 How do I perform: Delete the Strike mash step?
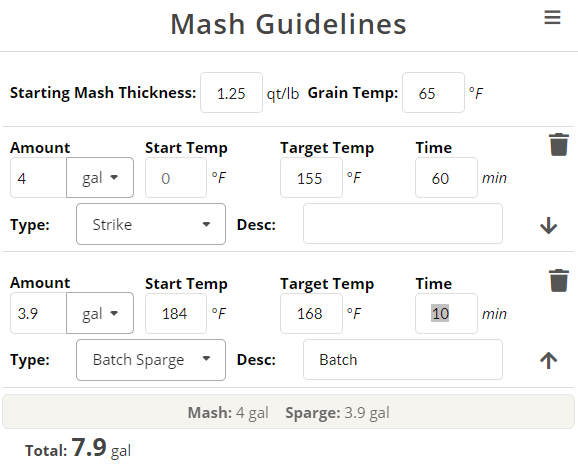point(559,145)
